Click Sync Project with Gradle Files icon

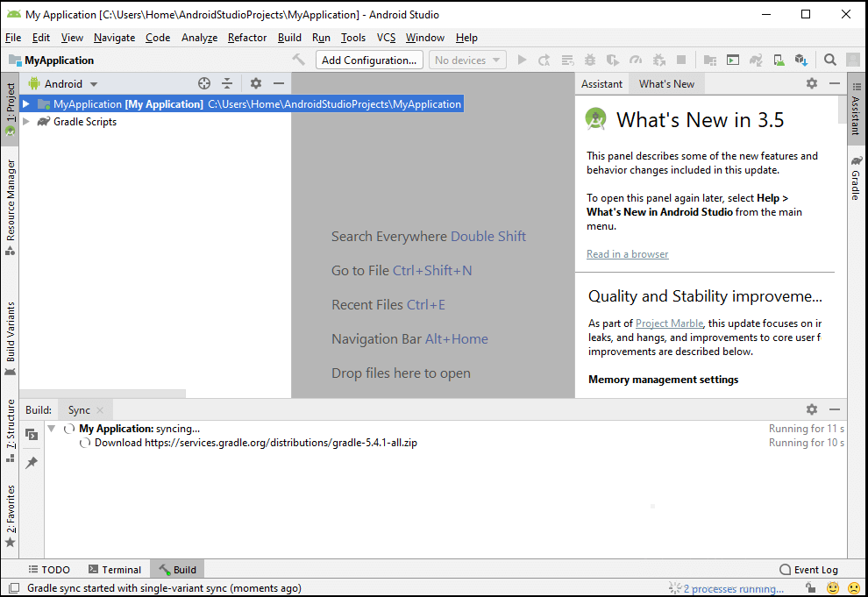[756, 60]
